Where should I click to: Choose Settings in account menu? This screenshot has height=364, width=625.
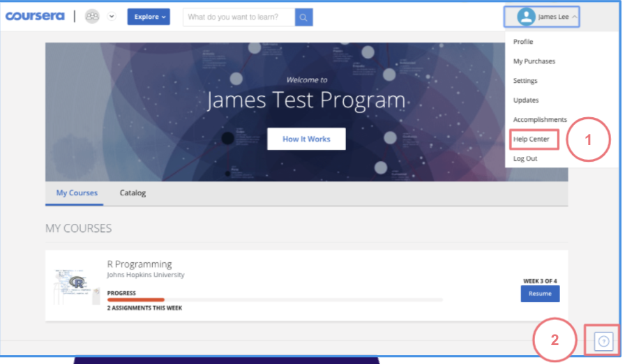(525, 81)
